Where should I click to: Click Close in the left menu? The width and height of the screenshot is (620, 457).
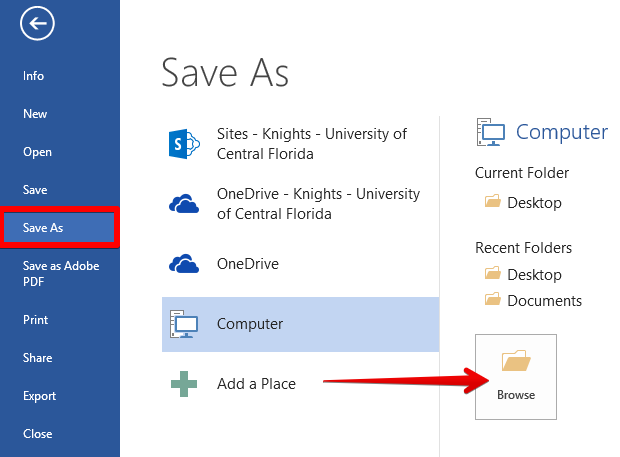coord(37,434)
